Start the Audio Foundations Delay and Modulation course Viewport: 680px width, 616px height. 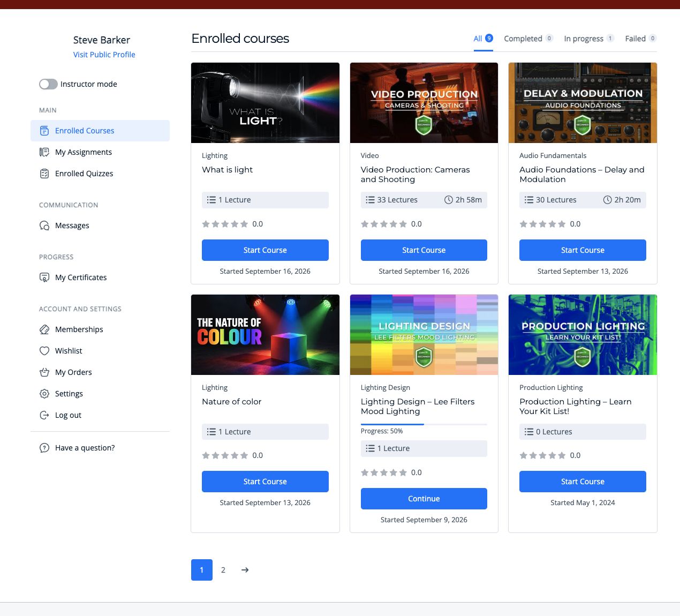pos(583,250)
